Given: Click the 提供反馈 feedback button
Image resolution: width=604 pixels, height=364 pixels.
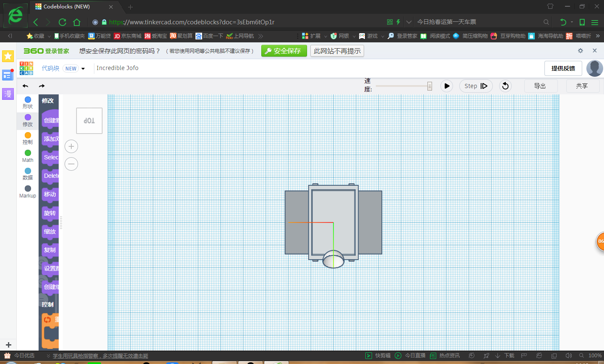Looking at the screenshot, I should (x=563, y=68).
